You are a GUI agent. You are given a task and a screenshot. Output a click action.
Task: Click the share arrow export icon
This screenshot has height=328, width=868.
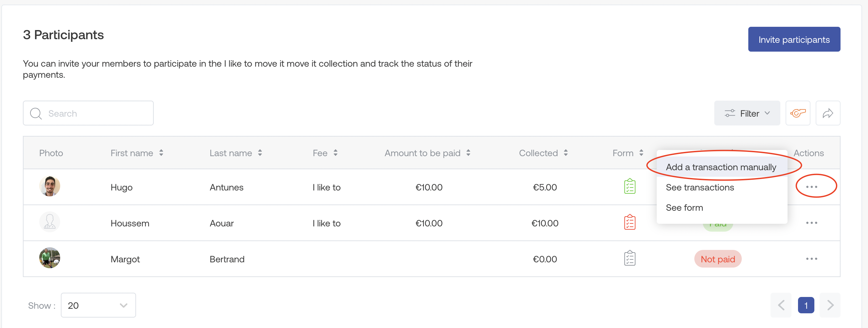coord(827,113)
